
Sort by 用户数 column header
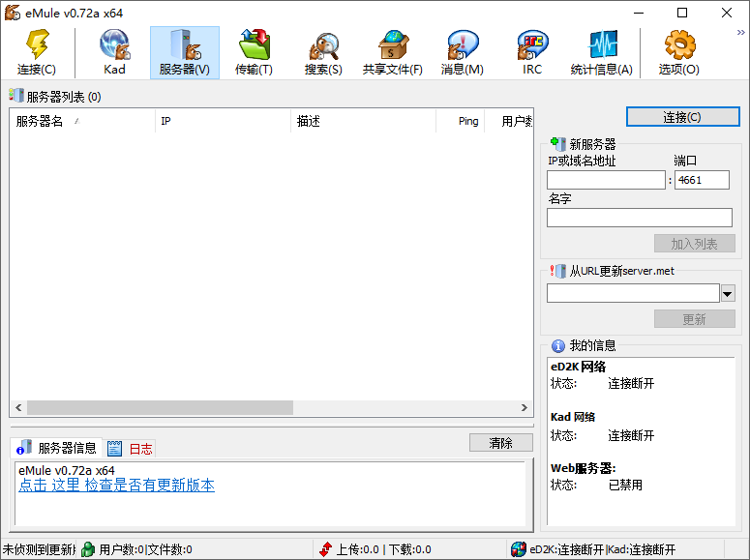coord(509,121)
